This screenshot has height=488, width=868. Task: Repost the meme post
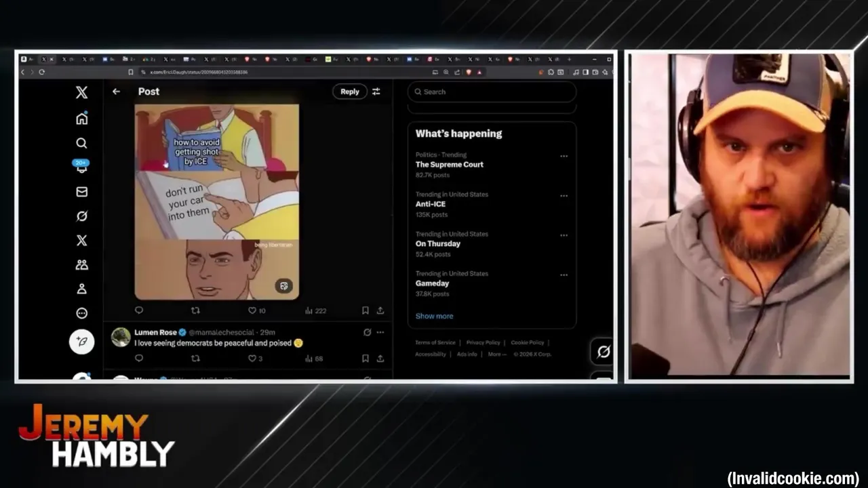pos(195,310)
